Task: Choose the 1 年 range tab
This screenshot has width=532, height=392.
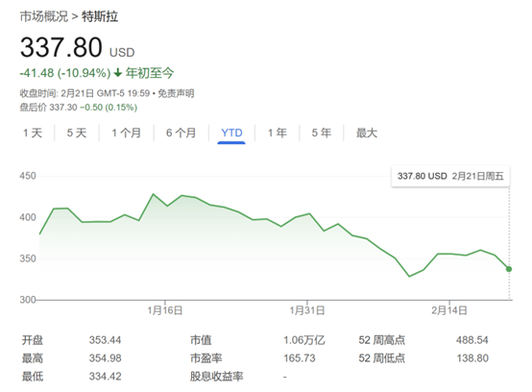Action: (x=278, y=133)
